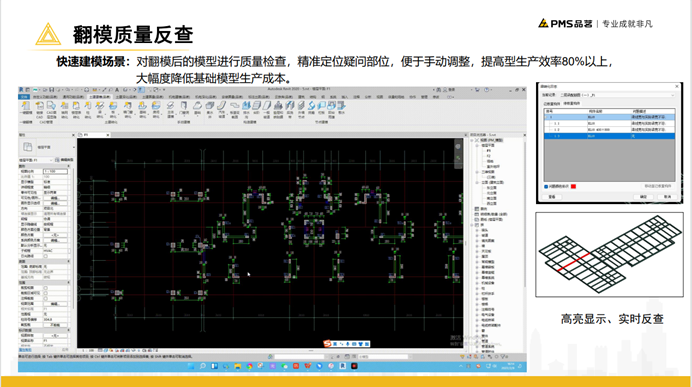Click the Windows Start icon on taskbar
692x387 pixels.
[x=191, y=366]
